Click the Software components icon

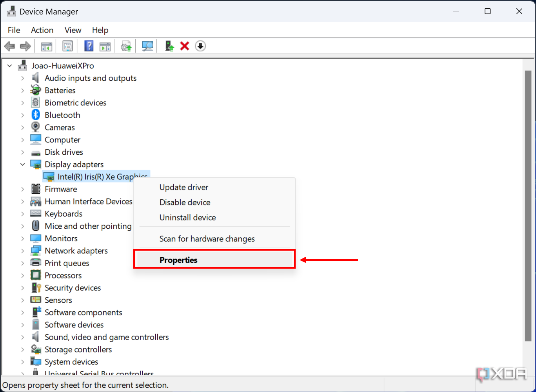[36, 312]
